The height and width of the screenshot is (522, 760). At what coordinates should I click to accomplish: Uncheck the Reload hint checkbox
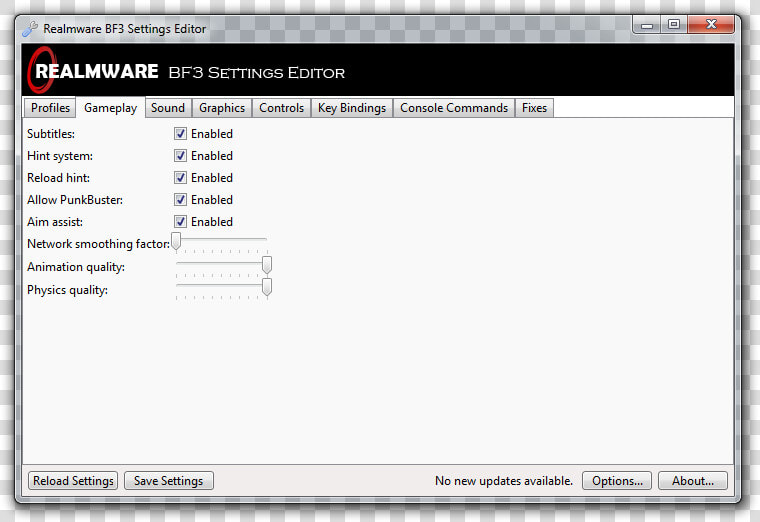pyautogui.click(x=180, y=178)
